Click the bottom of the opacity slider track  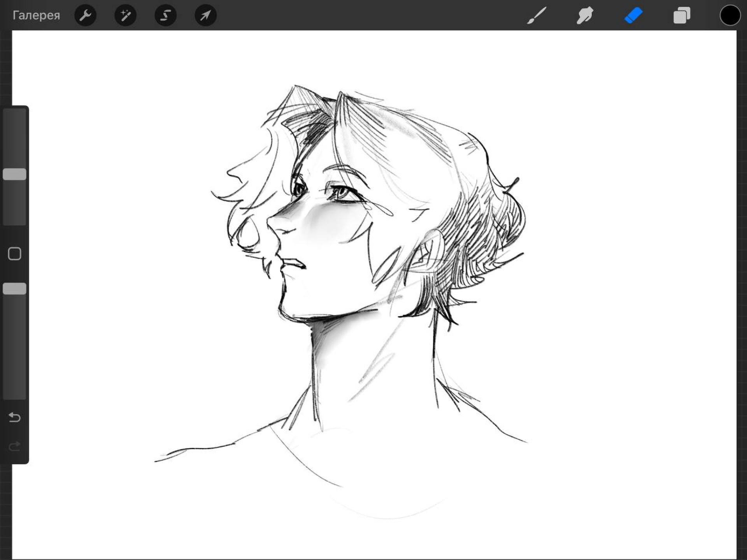click(x=15, y=391)
